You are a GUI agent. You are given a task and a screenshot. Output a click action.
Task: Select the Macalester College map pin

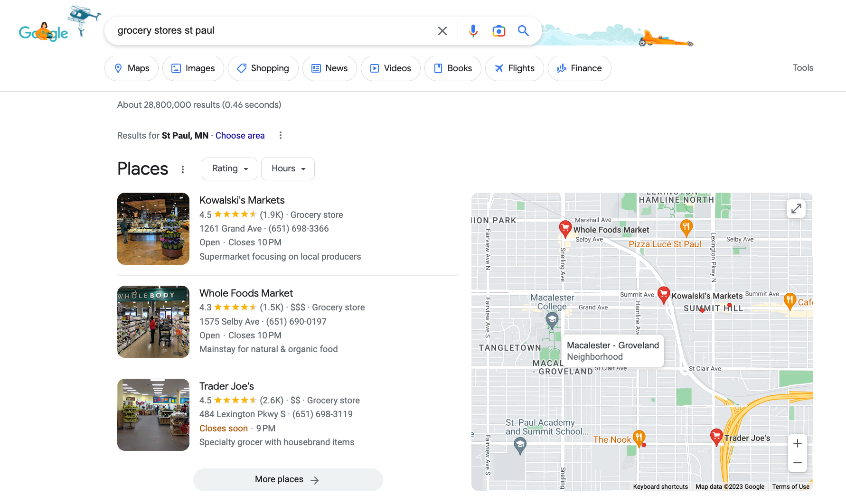pyautogui.click(x=552, y=321)
